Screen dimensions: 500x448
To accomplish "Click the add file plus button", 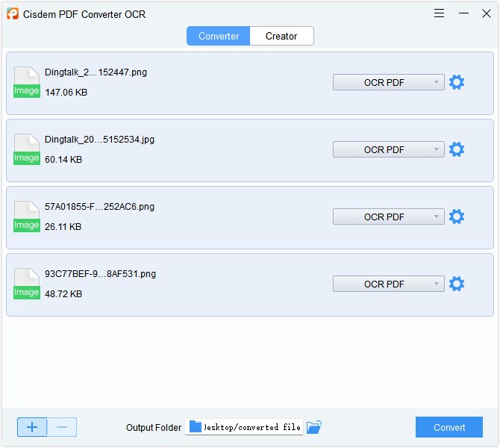I will point(32,427).
